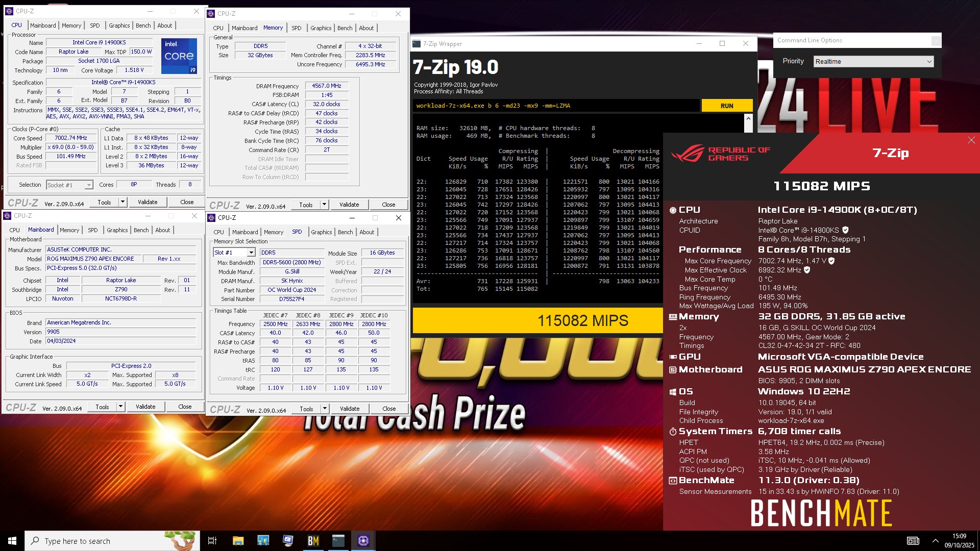The image size is (980, 551).
Task: Click the Motherboard section icon in BenchMate
Action: 673,370
